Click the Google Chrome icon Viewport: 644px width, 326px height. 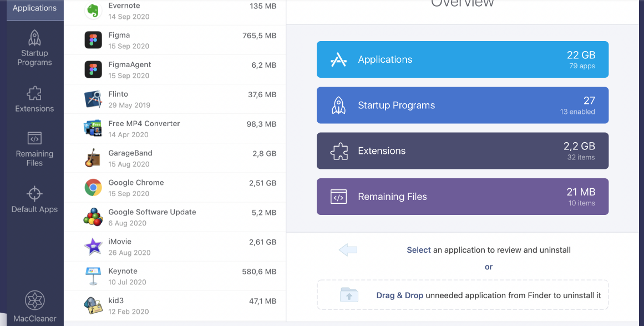[93, 188]
